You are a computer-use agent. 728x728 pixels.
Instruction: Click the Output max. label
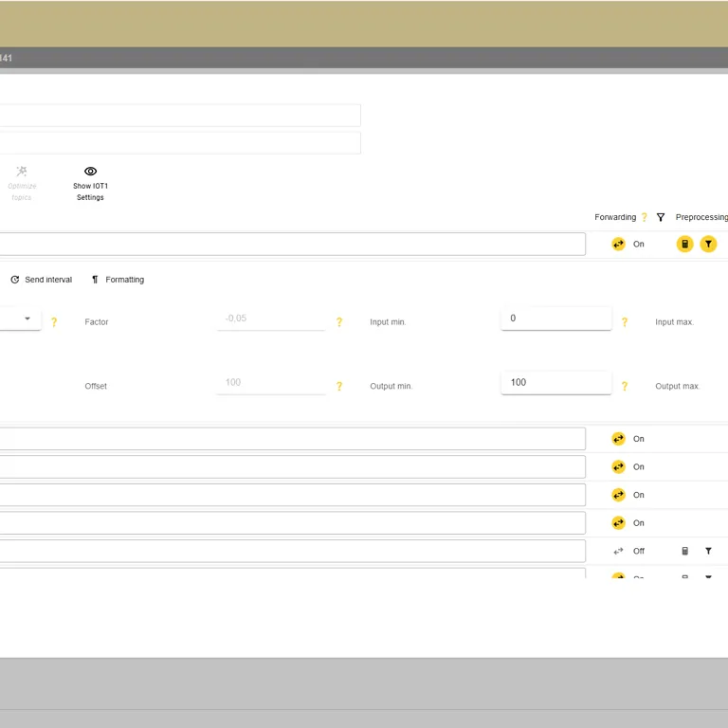[x=678, y=387]
